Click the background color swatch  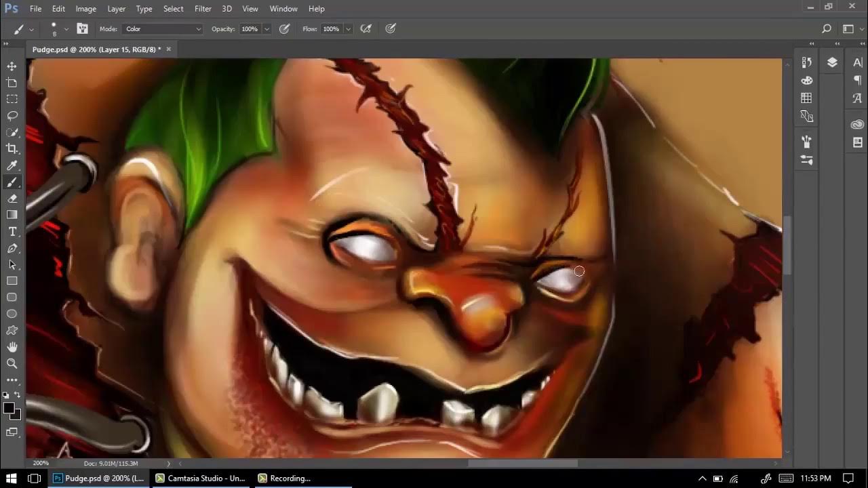click(17, 415)
